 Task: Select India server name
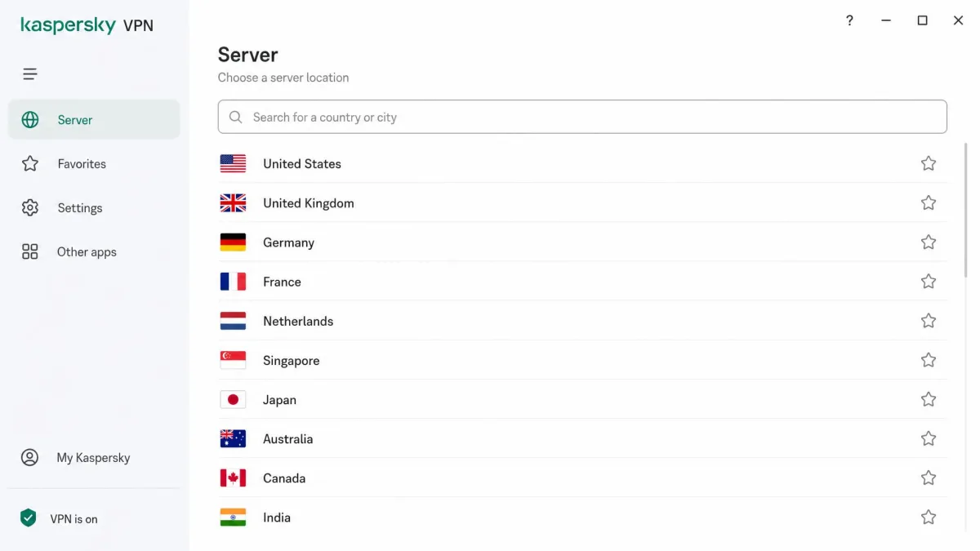(277, 518)
